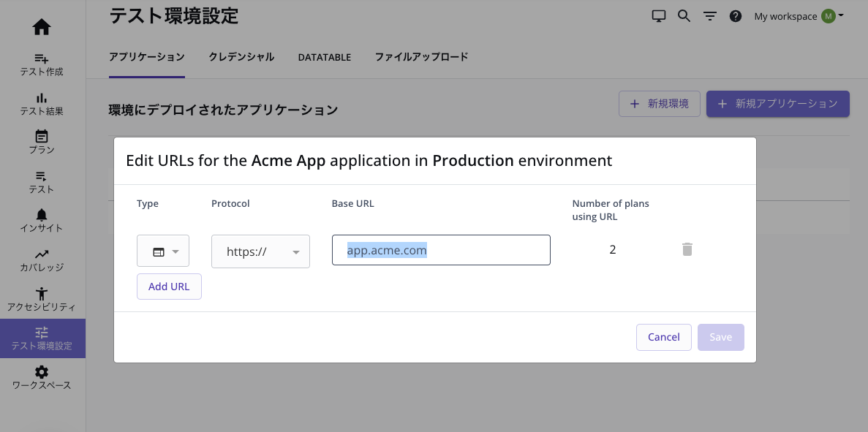Click the Add URL button
This screenshot has width=868, height=432.
pos(169,287)
